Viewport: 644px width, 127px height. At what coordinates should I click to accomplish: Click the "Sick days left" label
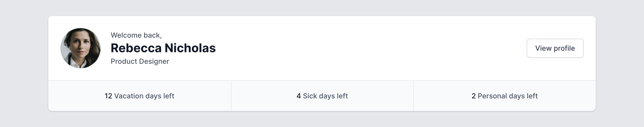[x=325, y=96]
